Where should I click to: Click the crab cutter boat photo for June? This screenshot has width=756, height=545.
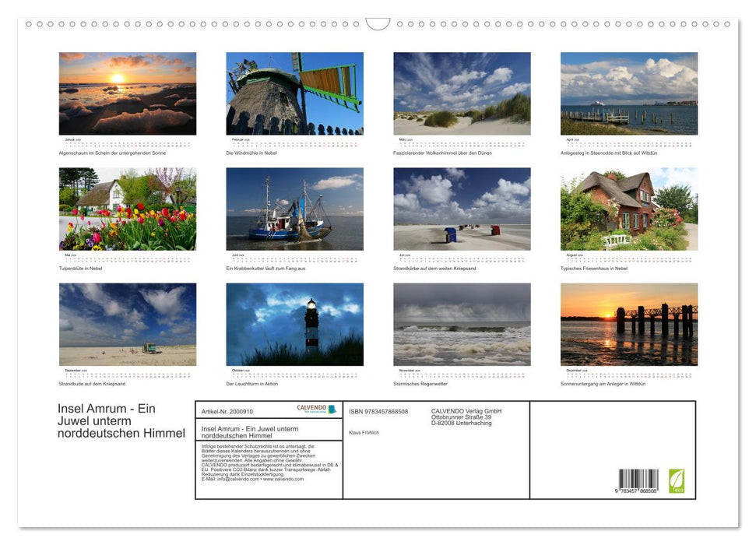(294, 209)
